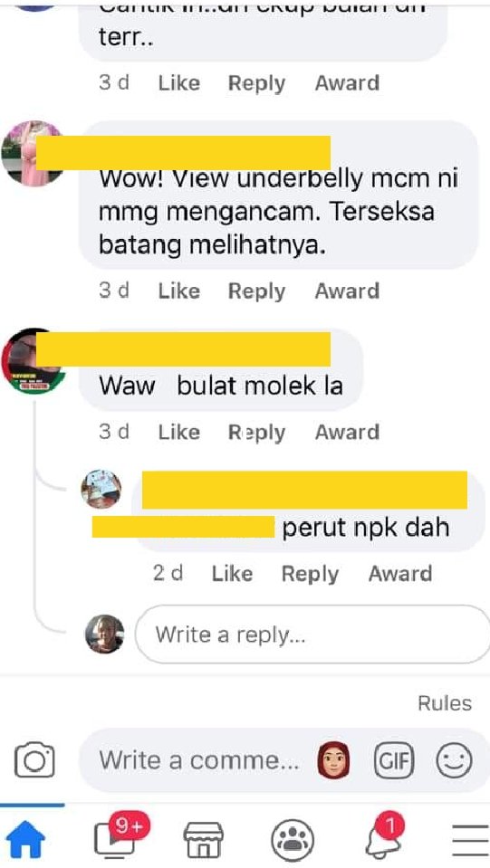Reply to the 'Waw bulat molek la' comment
The image size is (490, 868).
coord(256,433)
